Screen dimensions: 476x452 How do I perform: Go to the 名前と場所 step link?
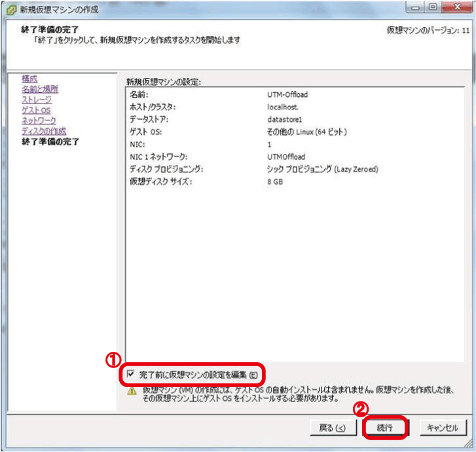tap(40, 89)
